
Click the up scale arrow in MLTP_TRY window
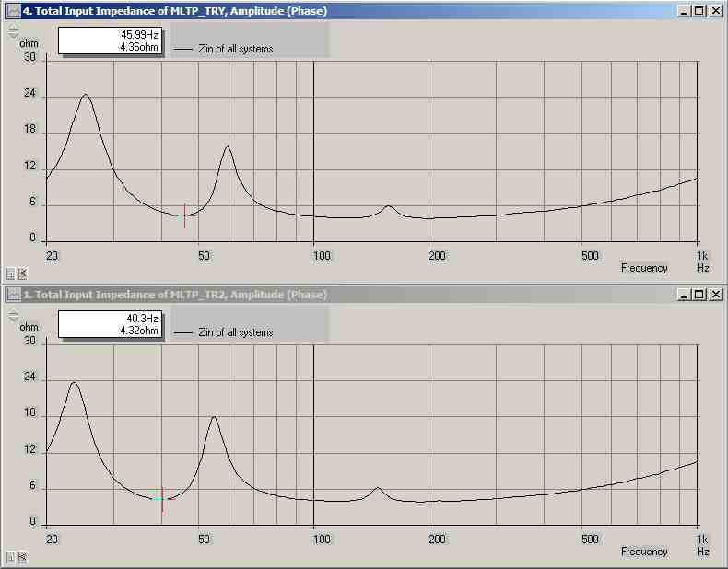[x=14, y=29]
